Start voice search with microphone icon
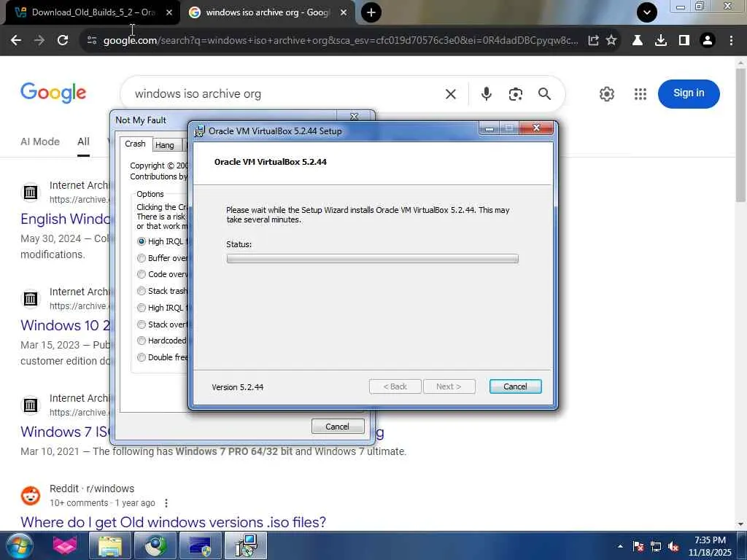Image resolution: width=747 pixels, height=560 pixels. point(486,94)
